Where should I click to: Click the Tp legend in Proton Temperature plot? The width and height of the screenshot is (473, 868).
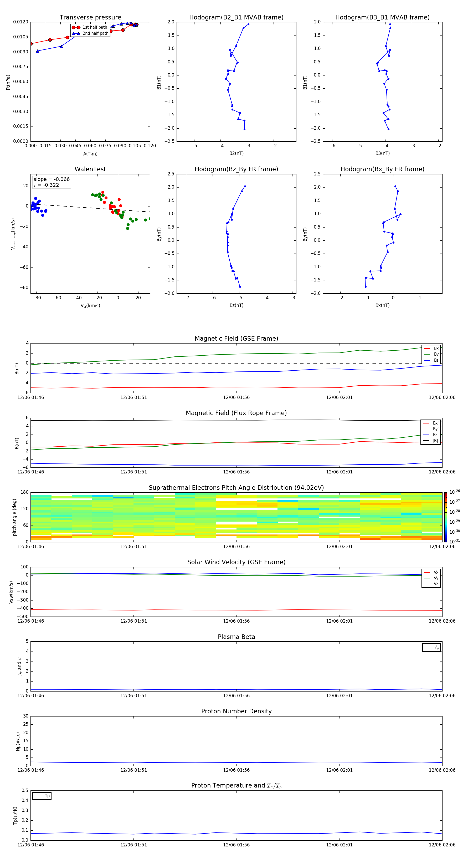tap(42, 796)
